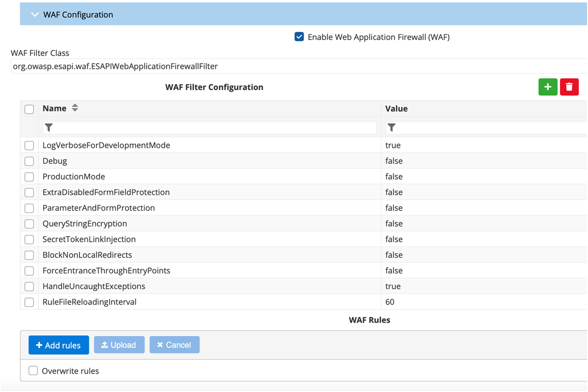
Task: Select the ProductionMode row checkbox
Action: 29,176
